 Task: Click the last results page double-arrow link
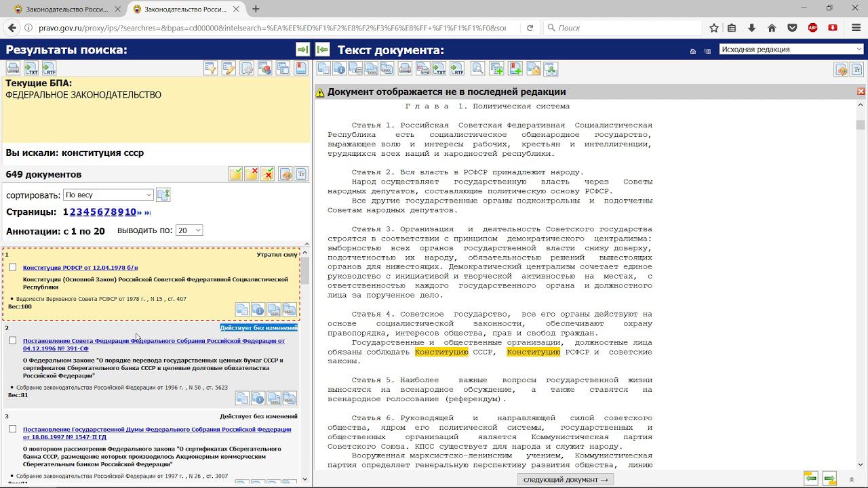(x=147, y=213)
